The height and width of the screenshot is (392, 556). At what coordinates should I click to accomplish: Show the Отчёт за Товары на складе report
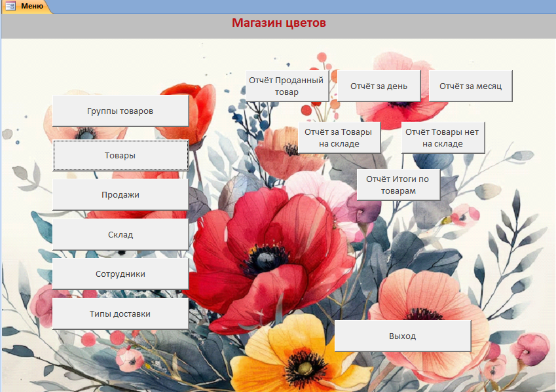pos(339,137)
